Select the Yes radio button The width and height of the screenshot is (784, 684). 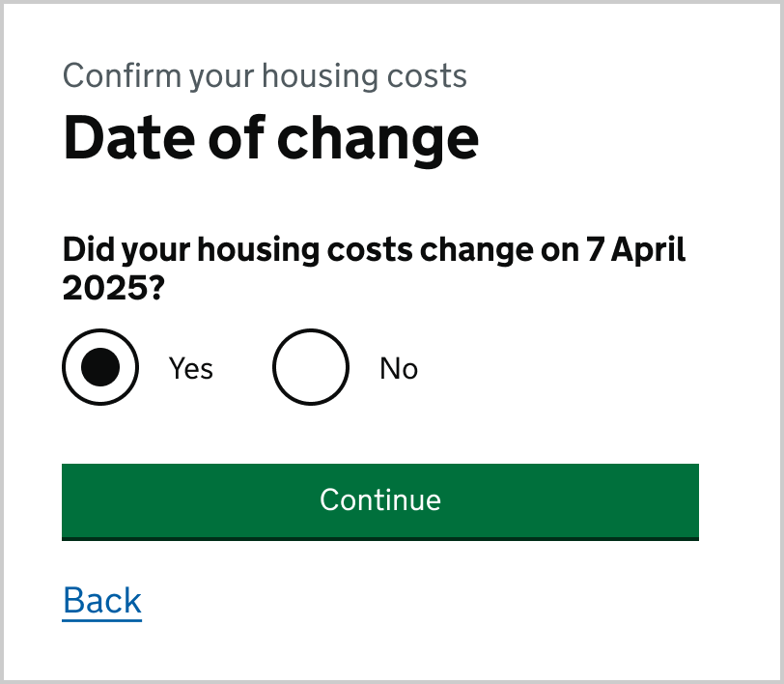click(100, 367)
